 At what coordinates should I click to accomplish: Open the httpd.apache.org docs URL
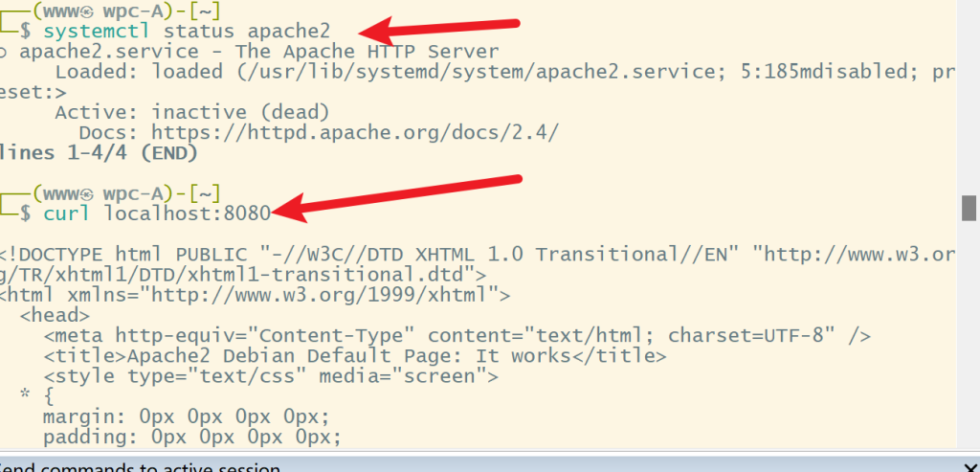tap(354, 132)
